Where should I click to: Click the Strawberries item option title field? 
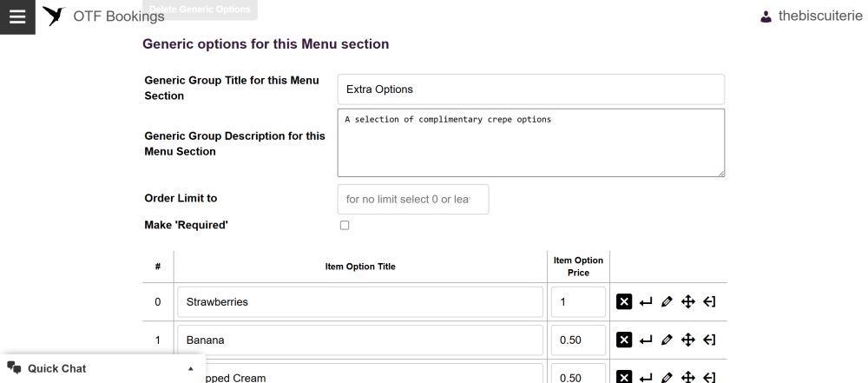point(360,302)
